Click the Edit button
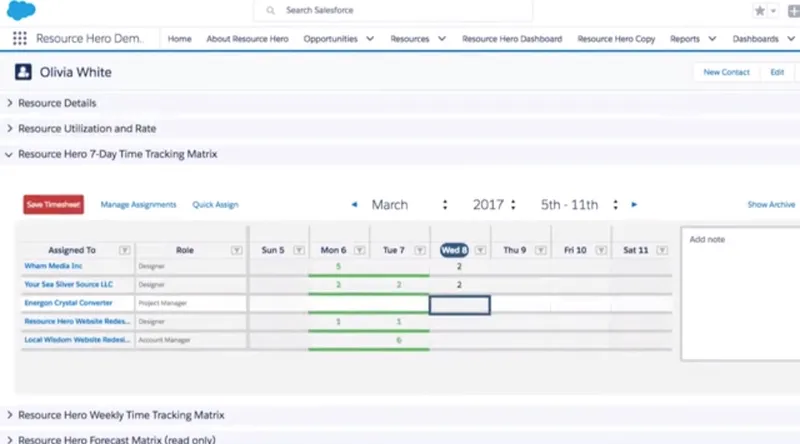 click(x=777, y=72)
